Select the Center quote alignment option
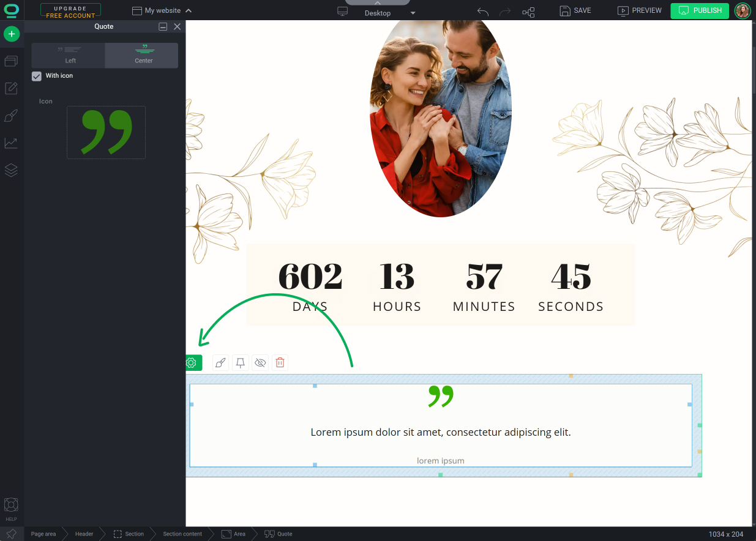Screen dimensions: 756x541 tap(142, 56)
